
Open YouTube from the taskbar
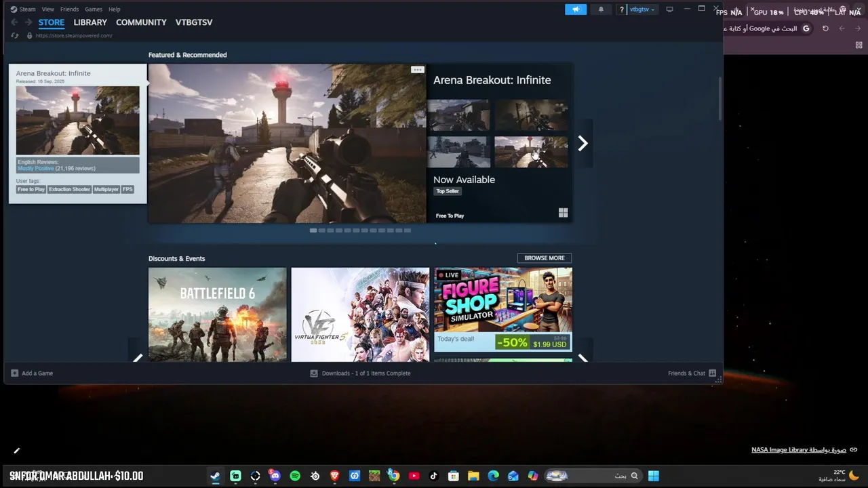[414, 476]
